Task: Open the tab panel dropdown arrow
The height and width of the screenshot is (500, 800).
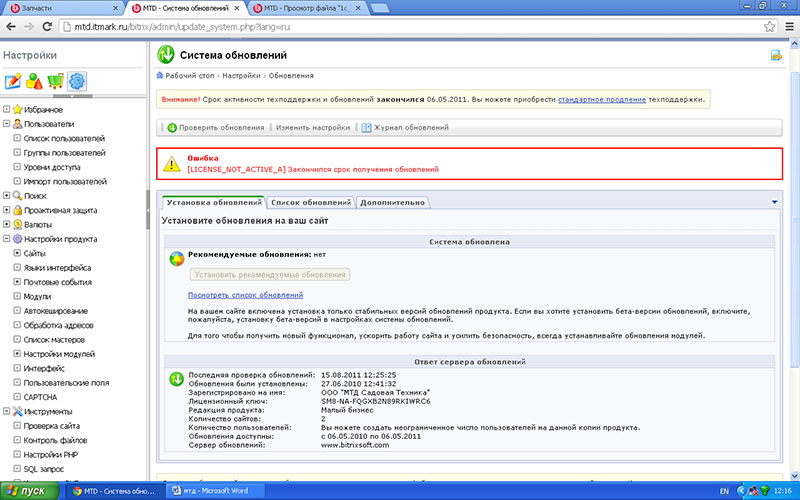Action: pyautogui.click(x=774, y=202)
